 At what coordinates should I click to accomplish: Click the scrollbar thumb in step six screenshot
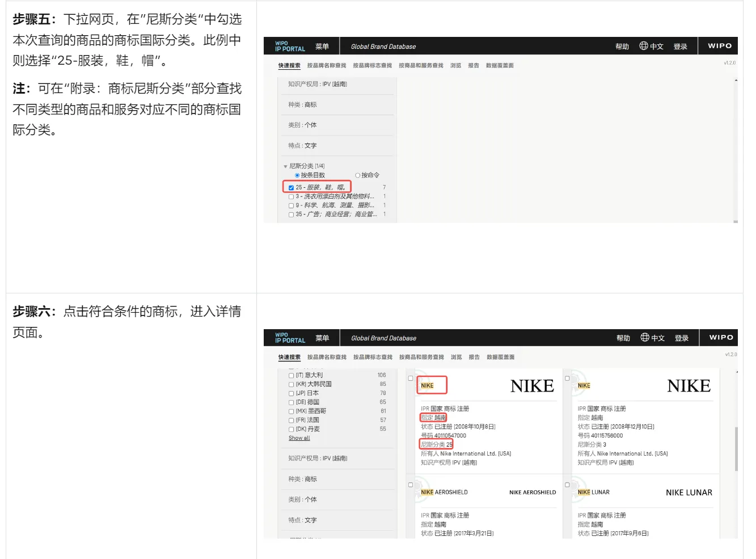click(x=736, y=449)
